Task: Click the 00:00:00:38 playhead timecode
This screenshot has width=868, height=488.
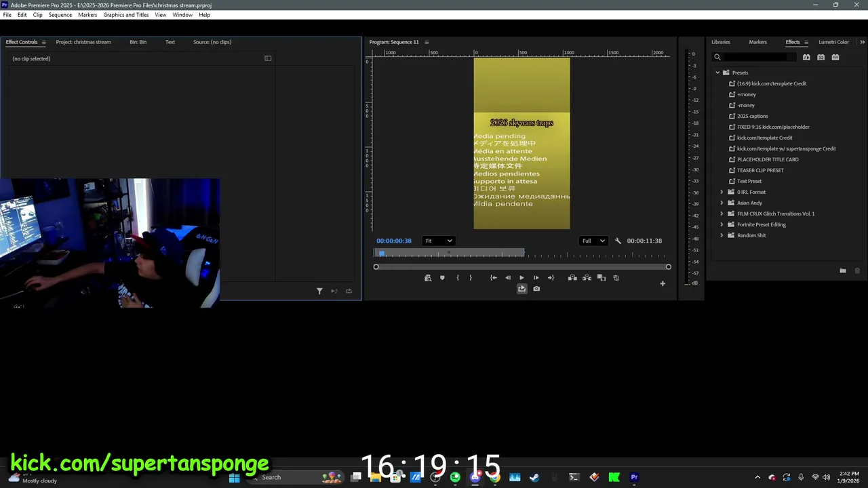Action: pos(394,241)
